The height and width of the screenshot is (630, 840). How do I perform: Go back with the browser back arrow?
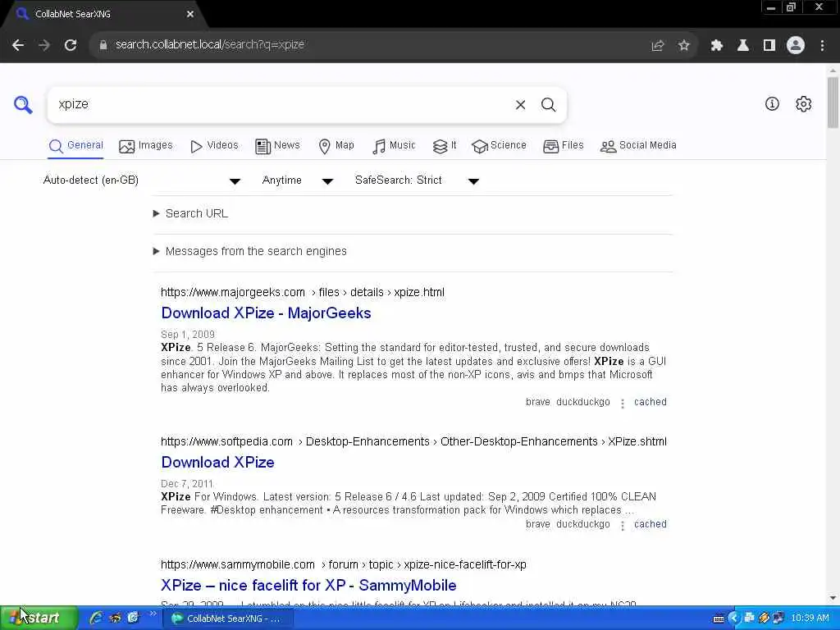point(18,45)
